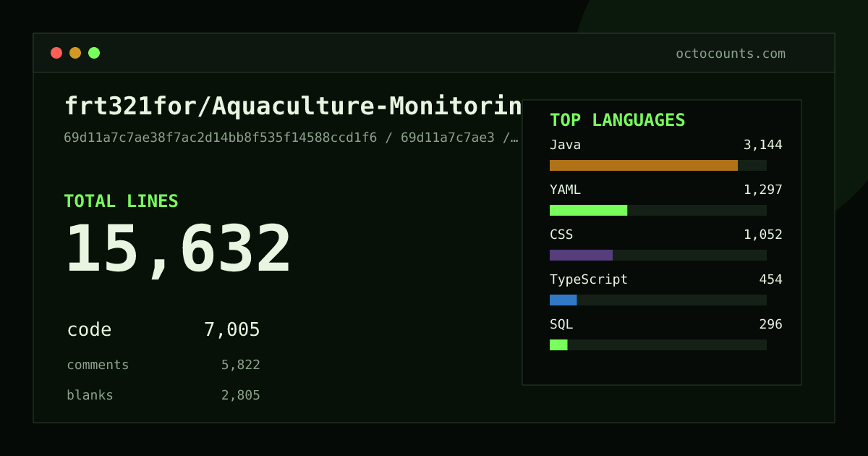
Task: Click the TOP LANGUAGES heading
Action: tap(617, 120)
